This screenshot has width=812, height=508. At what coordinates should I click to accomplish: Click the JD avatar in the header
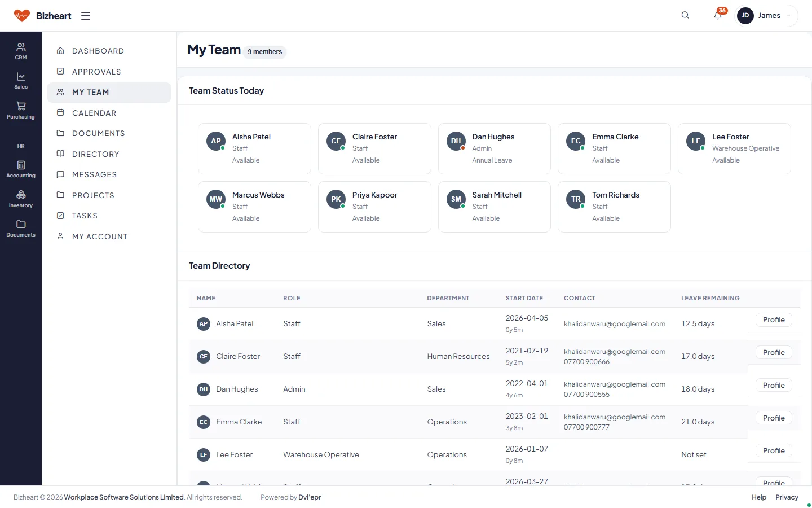click(745, 16)
